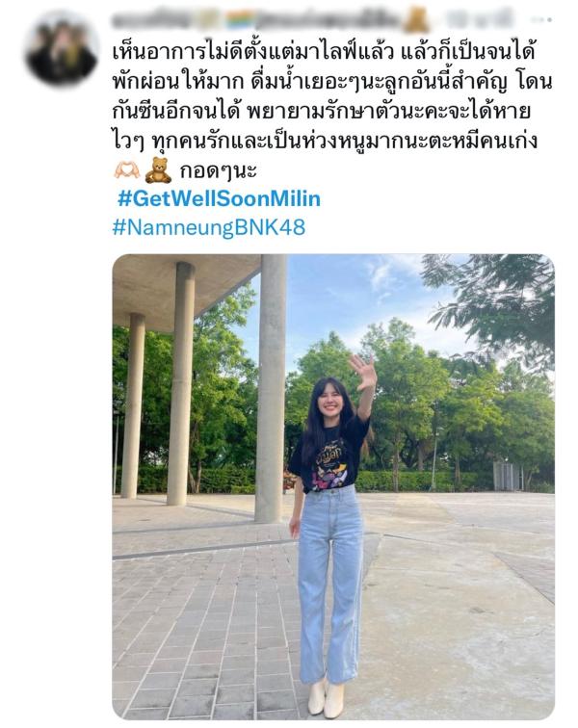Click the กอดๆนะ text after emojis
This screenshot has width=578, height=728.
(218, 171)
